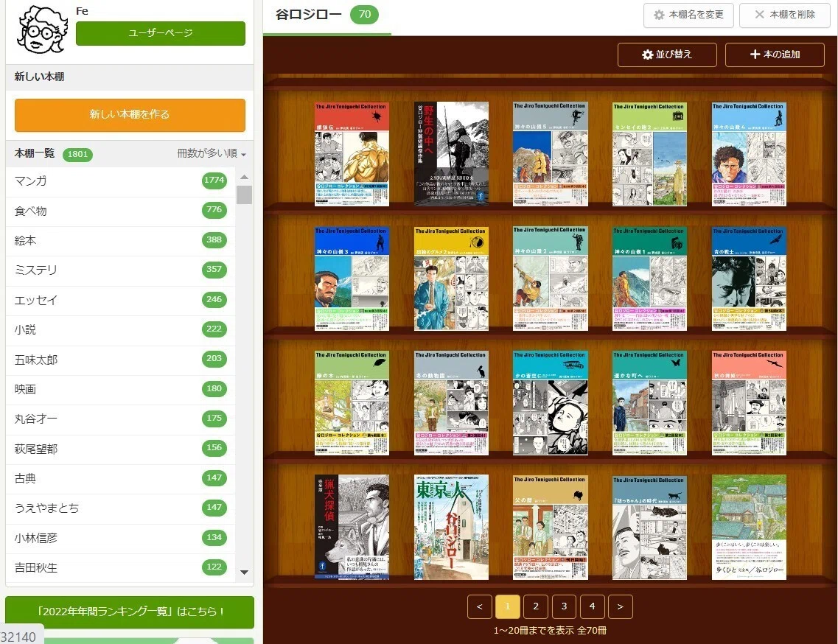The width and height of the screenshot is (838, 644).
Task: Open the 神々の山嶺 5 book cover
Action: 551,154
